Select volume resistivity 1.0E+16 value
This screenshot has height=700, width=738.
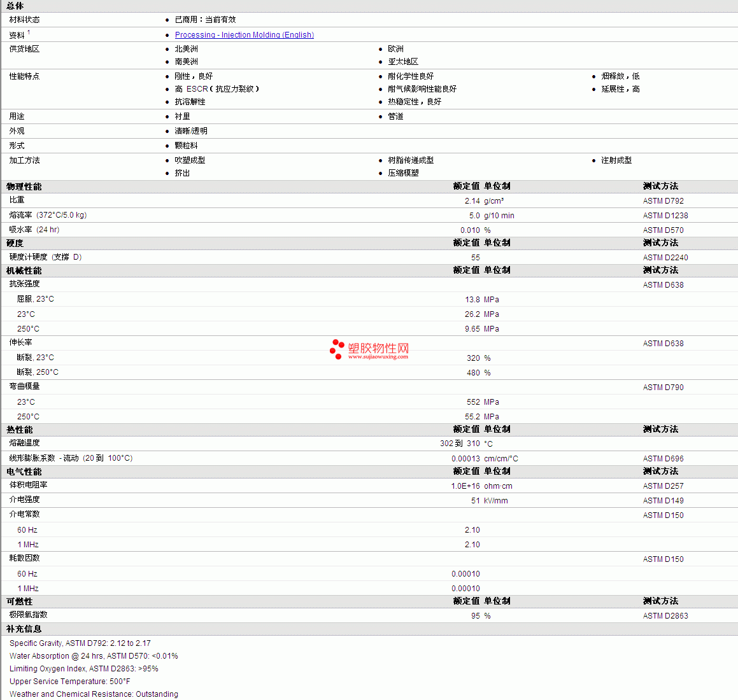pyautogui.click(x=465, y=486)
